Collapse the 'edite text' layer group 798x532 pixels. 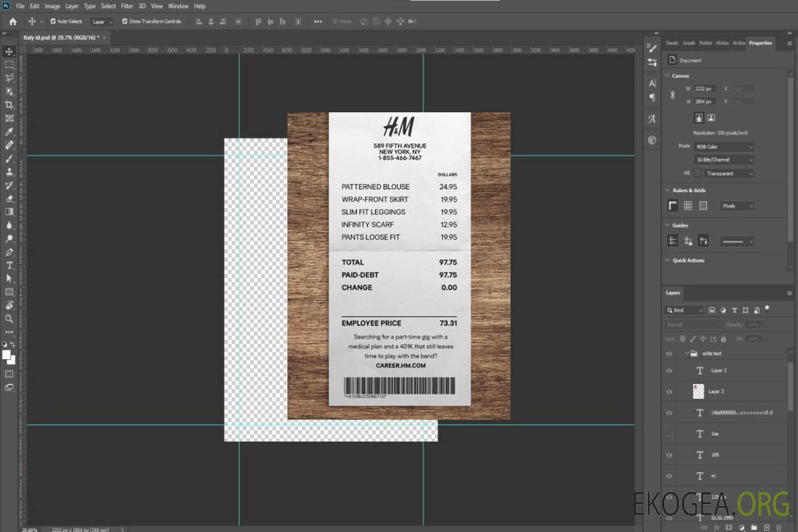[x=686, y=353]
